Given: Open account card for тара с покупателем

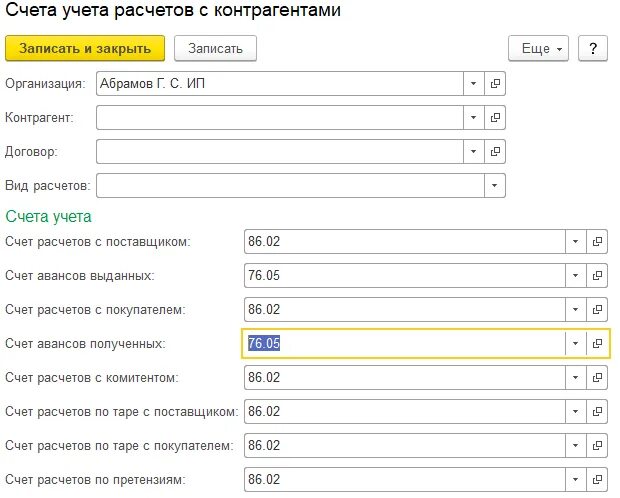Looking at the screenshot, I should [597, 445].
